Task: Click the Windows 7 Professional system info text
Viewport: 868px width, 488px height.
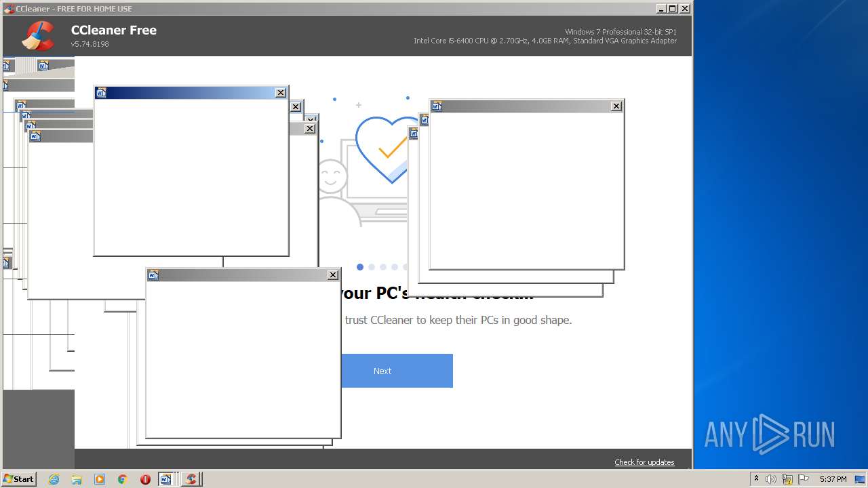Action: coord(620,32)
